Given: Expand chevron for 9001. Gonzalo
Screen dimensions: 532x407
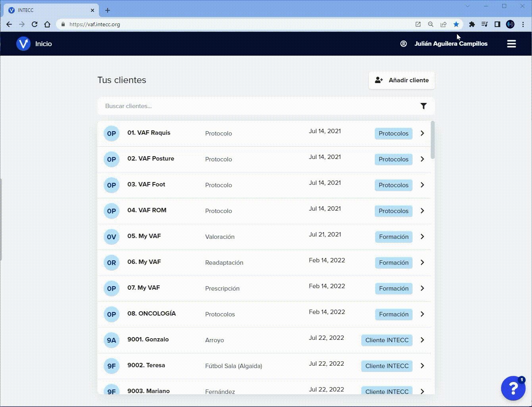Looking at the screenshot, I should click(422, 340).
